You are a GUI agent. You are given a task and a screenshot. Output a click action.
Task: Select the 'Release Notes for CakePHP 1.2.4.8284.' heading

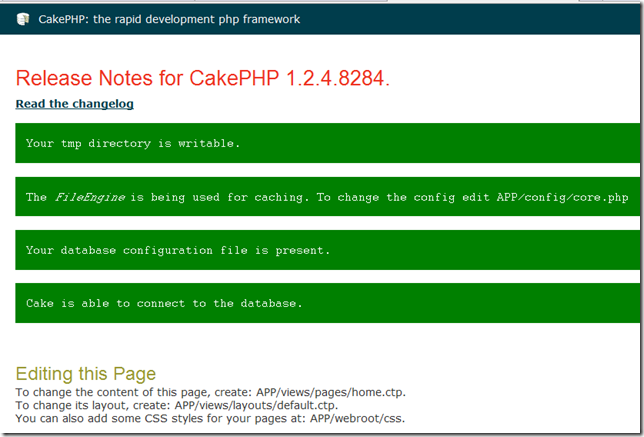202,78
